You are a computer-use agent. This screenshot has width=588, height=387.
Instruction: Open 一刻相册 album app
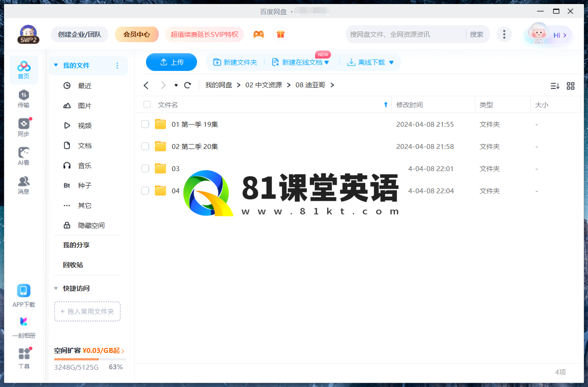24,327
